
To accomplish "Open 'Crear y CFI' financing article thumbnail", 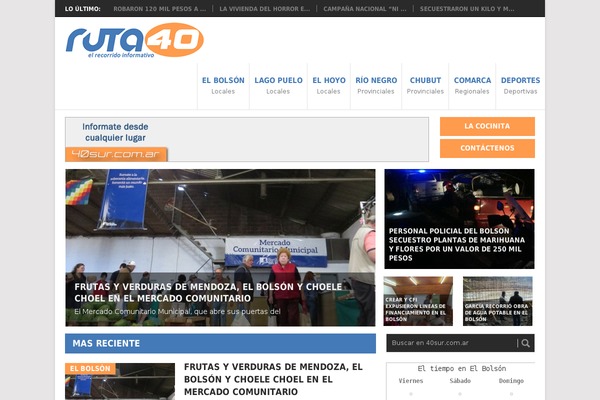I will tap(418, 301).
